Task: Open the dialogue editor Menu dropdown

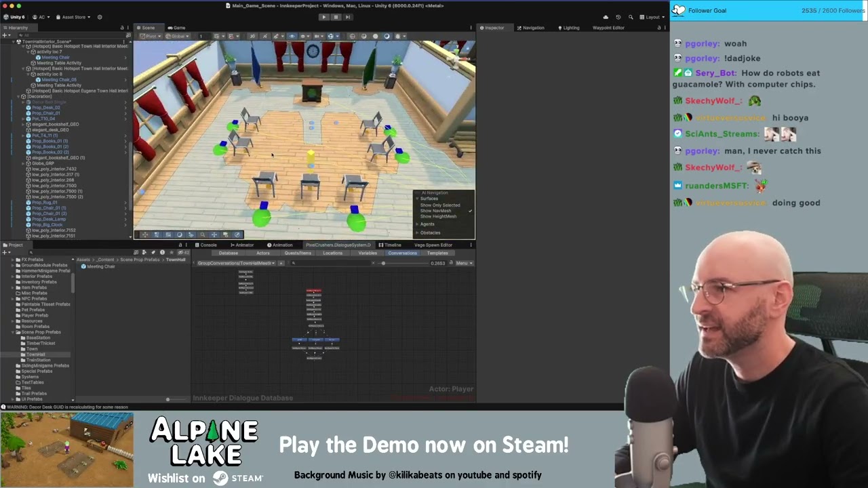Action: click(464, 263)
